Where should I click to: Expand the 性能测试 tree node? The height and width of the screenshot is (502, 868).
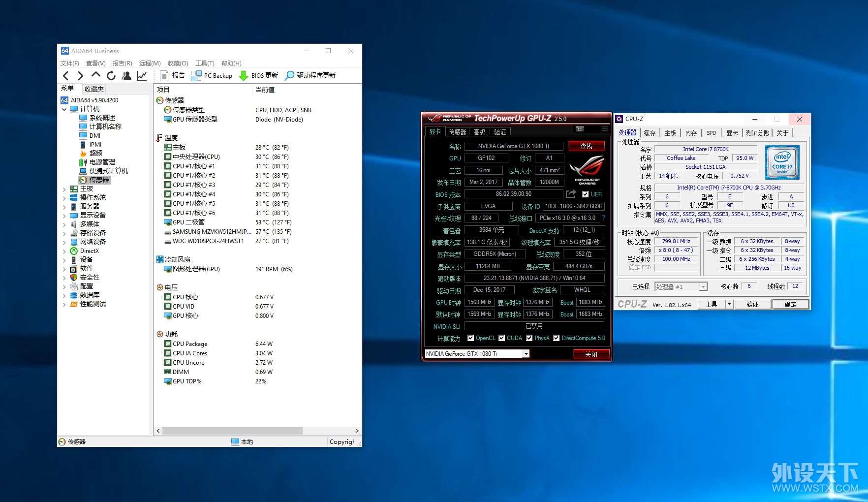pos(64,304)
